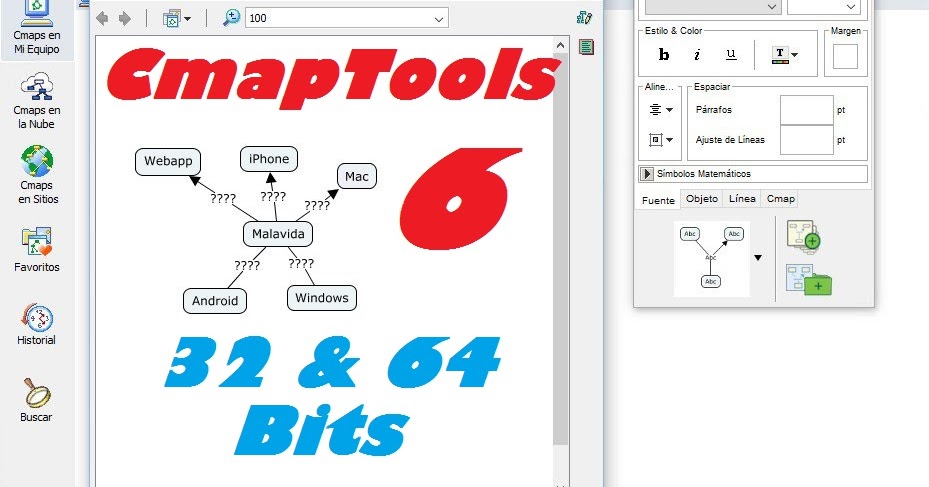This screenshot has height=487, width=929.
Task: Open Cmaps en Sitios
Action: [x=37, y=176]
